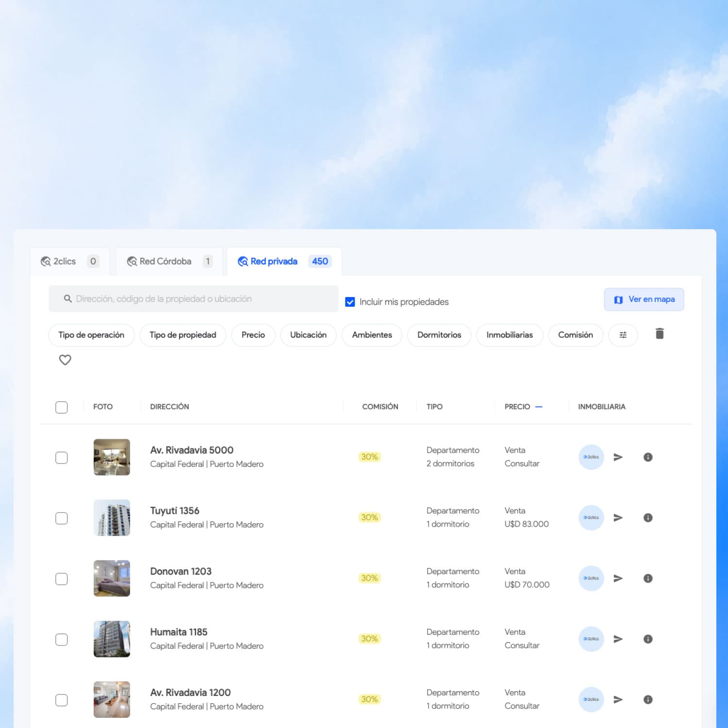Open info for Av. Rivadavia 1200
This screenshot has width=728, height=728.
648,699
